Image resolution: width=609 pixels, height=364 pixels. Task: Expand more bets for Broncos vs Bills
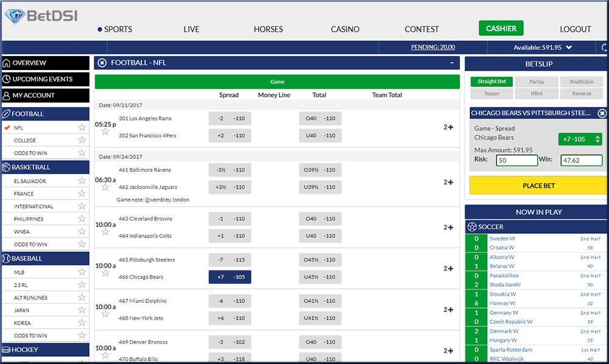click(448, 351)
